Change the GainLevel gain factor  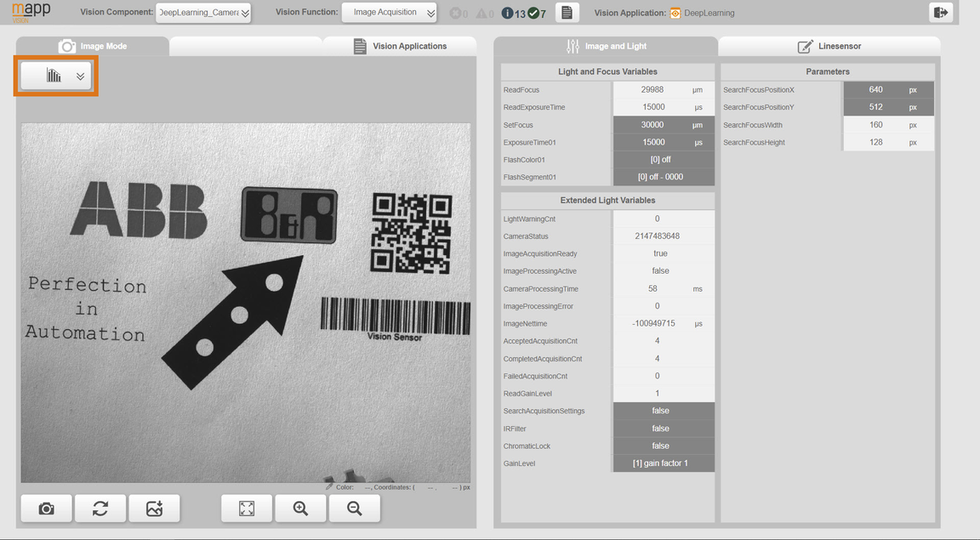click(664, 463)
